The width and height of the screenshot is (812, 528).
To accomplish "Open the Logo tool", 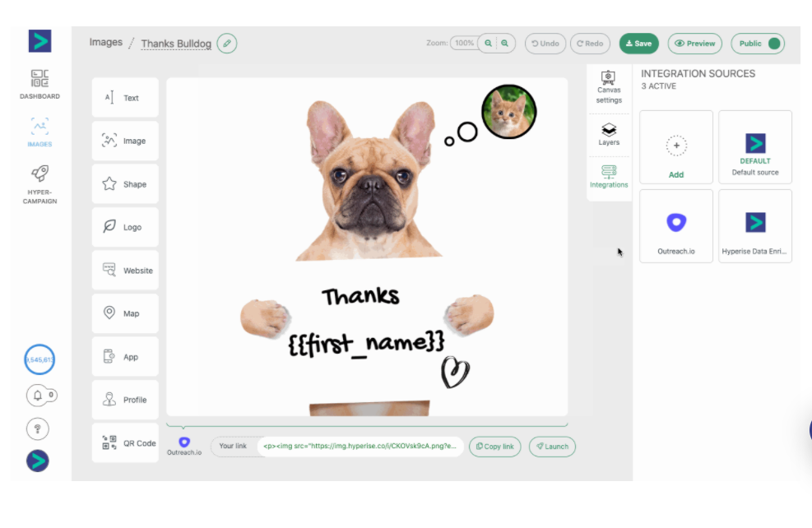I will (x=125, y=227).
